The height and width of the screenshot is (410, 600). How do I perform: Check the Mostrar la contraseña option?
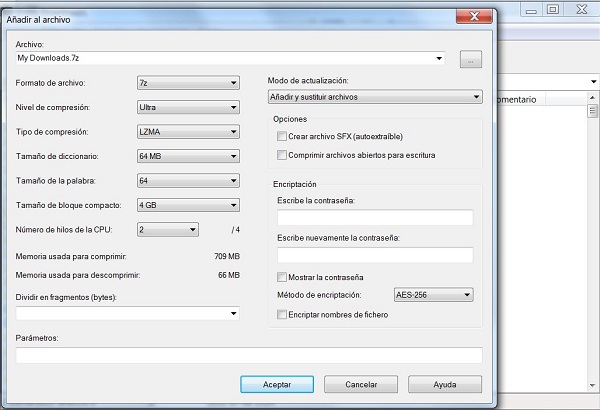point(281,276)
